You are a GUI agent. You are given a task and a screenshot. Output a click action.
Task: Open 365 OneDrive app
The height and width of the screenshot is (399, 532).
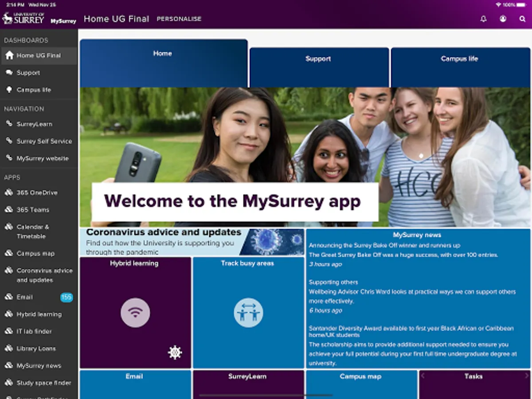point(39,192)
